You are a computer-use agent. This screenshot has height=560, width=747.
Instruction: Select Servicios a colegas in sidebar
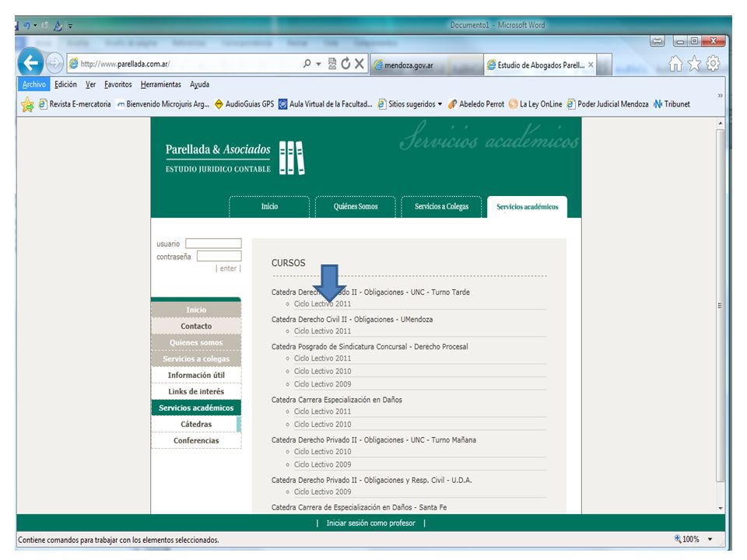196,359
